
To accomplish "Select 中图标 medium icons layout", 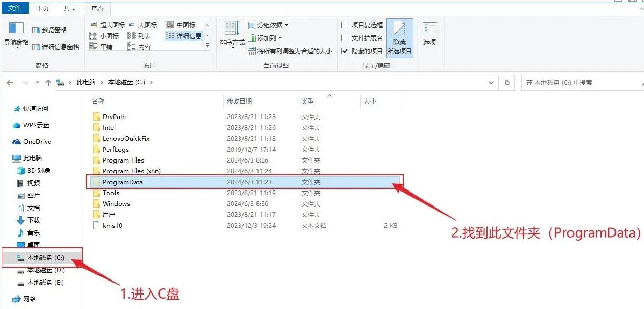I will pos(181,25).
